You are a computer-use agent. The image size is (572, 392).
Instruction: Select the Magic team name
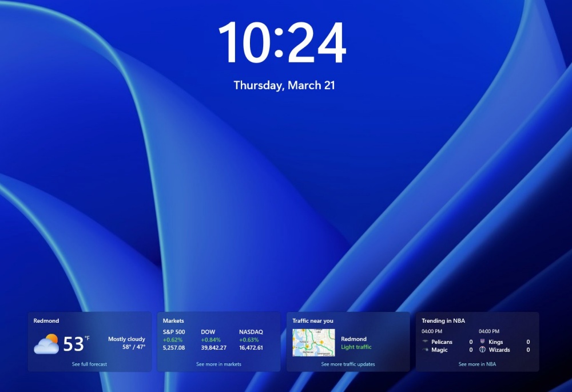pos(439,350)
